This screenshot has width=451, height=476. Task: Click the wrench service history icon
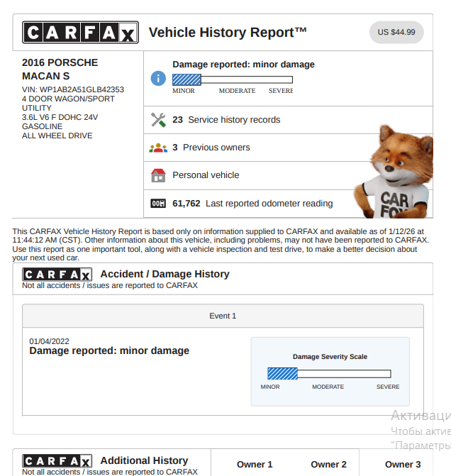158,120
